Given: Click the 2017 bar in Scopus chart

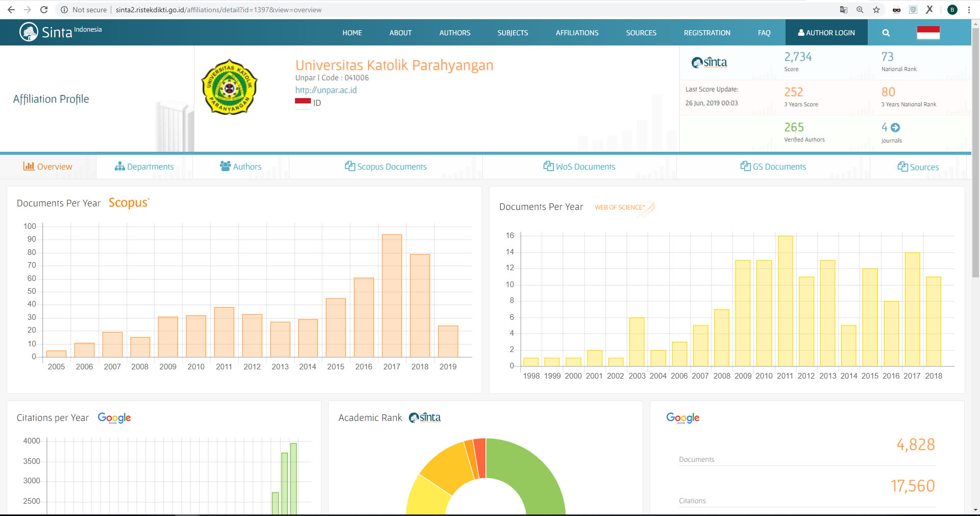Looking at the screenshot, I should tap(392, 295).
